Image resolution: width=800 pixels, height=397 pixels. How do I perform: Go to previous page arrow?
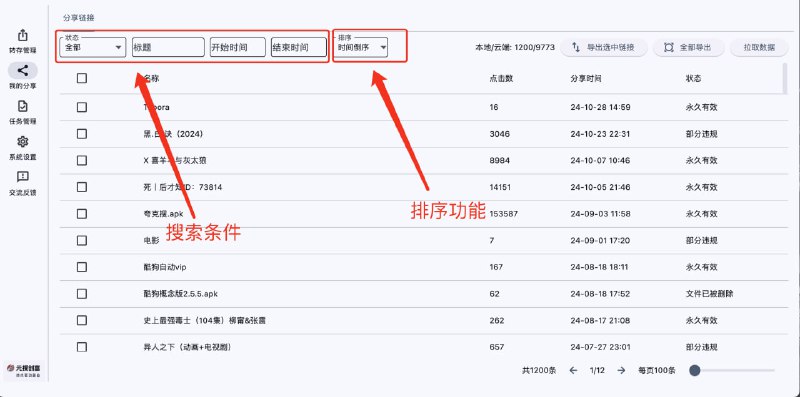573,370
